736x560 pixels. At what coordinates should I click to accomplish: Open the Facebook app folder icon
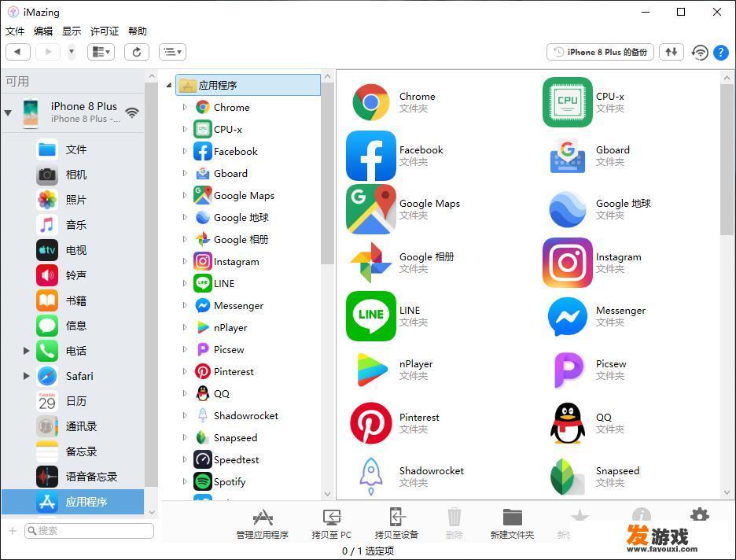(371, 156)
